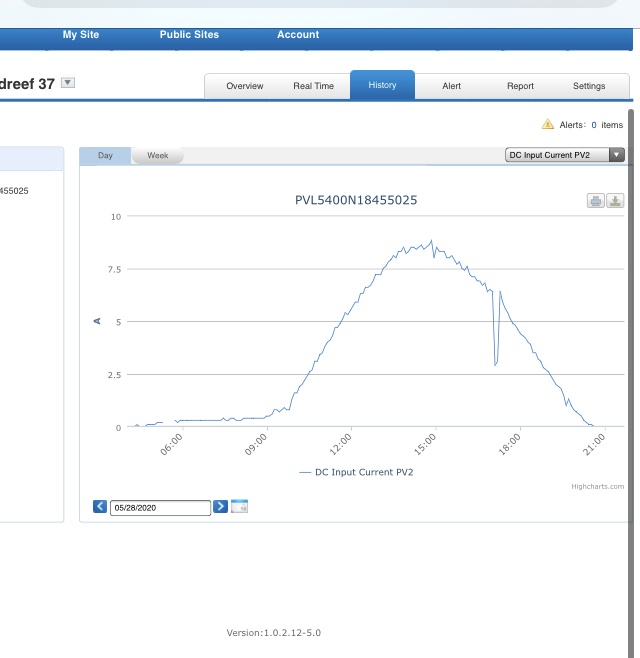Switch chart to Day view
640x658 pixels.
point(105,156)
